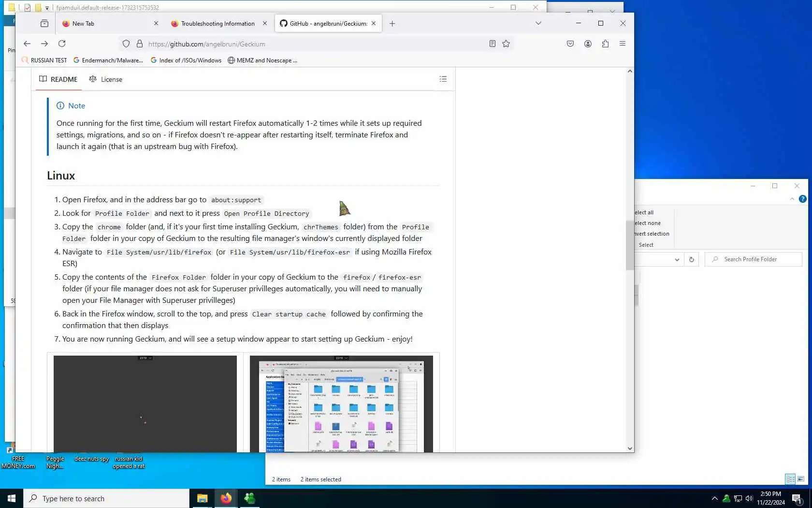View site security padlock info
This screenshot has width=812, height=508.
[140, 44]
